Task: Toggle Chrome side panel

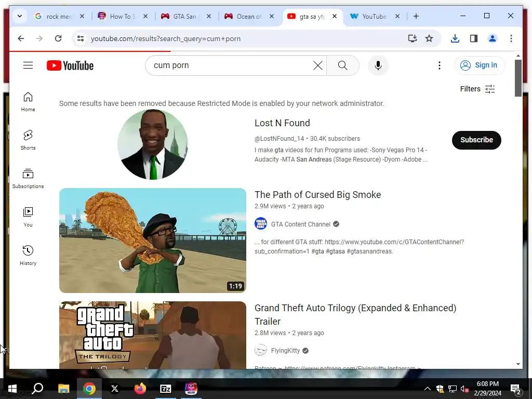Action: point(474,38)
